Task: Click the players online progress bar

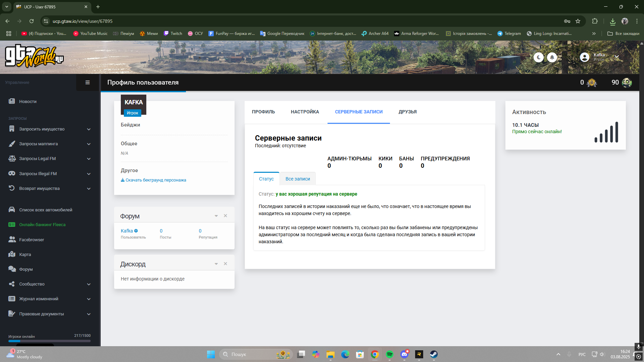Action: coord(49,341)
